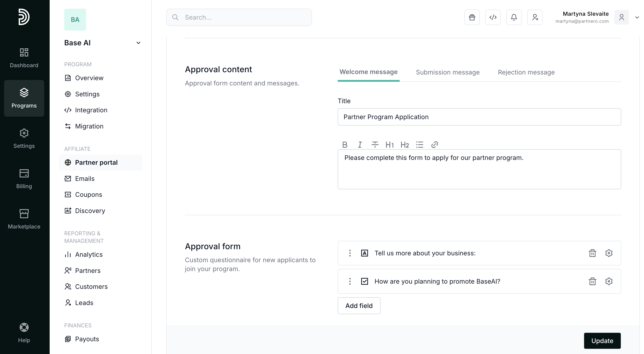644x354 pixels.
Task: Insert link using the chain icon
Action: point(434,145)
